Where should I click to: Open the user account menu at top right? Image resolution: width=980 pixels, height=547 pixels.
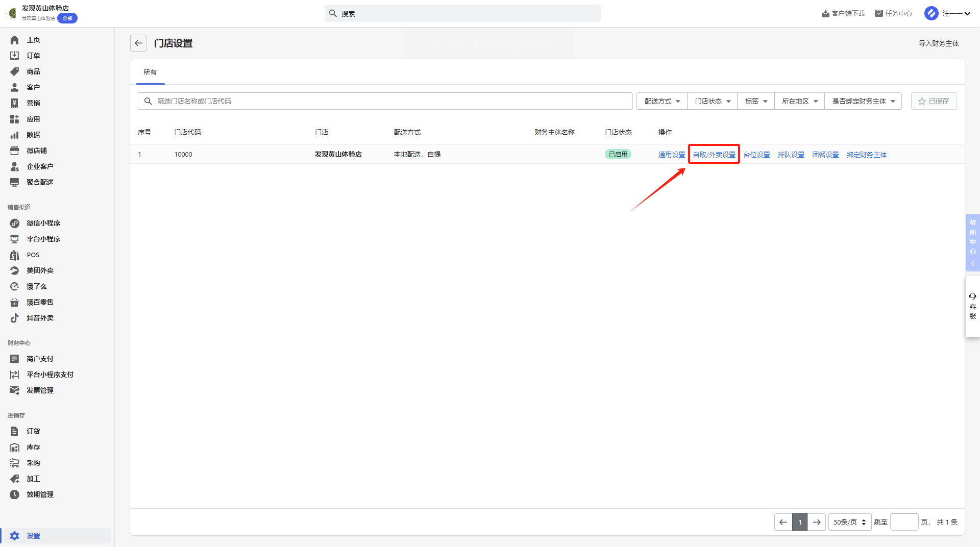point(947,13)
